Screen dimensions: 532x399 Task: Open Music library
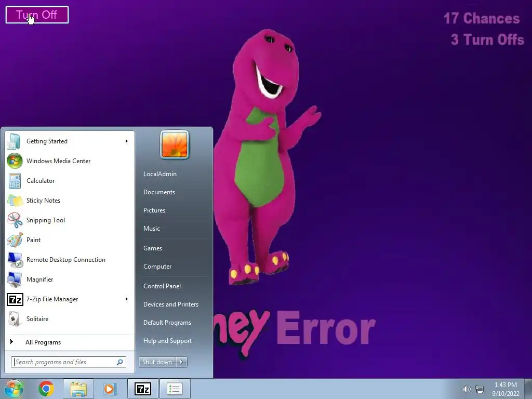coord(151,229)
